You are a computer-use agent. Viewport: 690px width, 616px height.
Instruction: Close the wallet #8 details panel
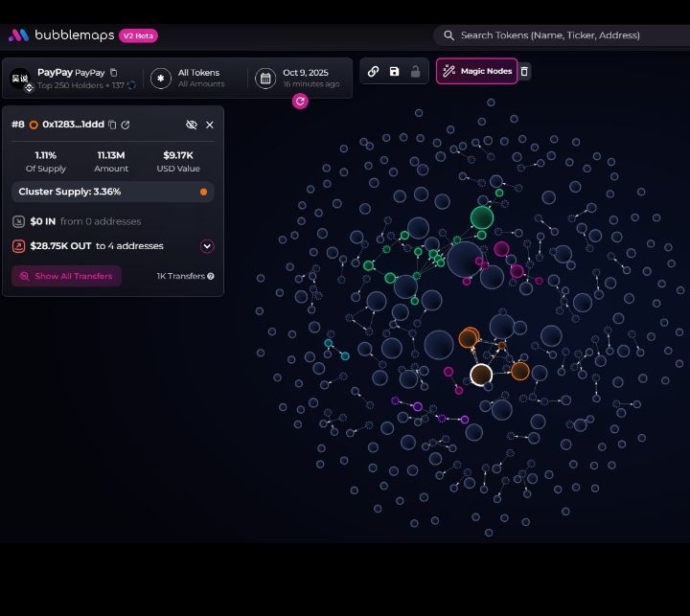[210, 125]
